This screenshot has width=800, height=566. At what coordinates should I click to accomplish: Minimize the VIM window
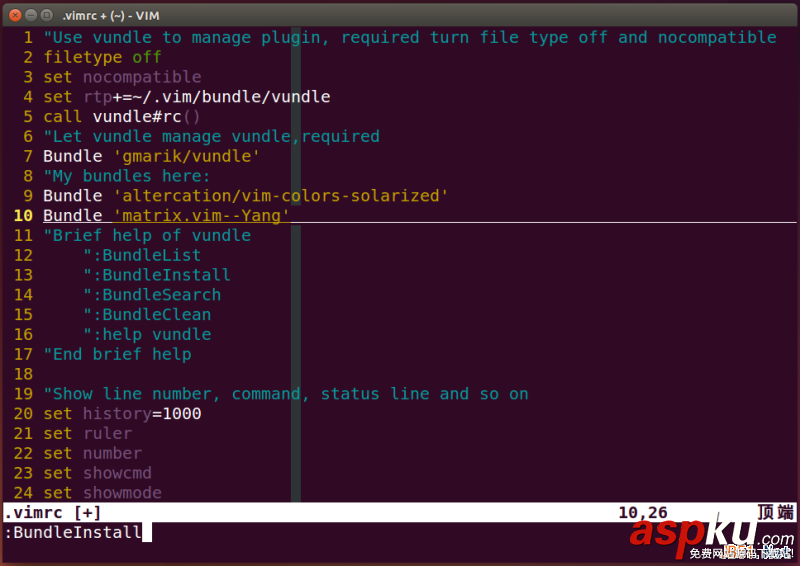(x=31, y=15)
